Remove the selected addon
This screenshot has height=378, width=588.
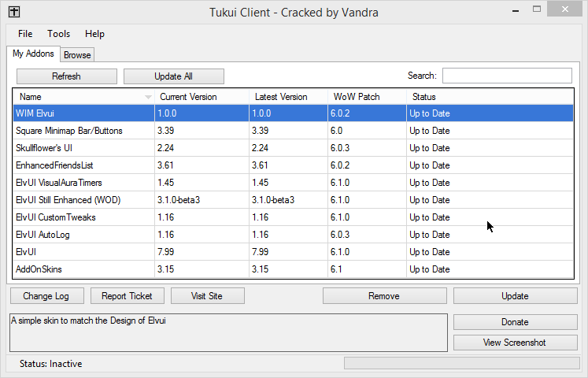click(x=383, y=296)
